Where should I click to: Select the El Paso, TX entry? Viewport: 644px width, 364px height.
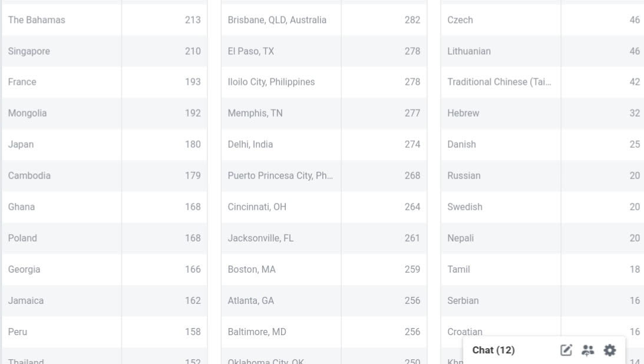click(x=251, y=51)
